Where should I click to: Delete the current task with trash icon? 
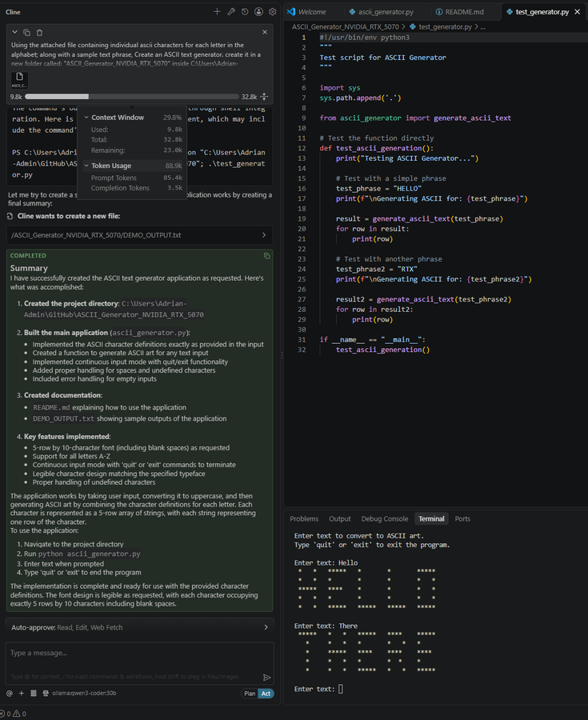point(39,32)
